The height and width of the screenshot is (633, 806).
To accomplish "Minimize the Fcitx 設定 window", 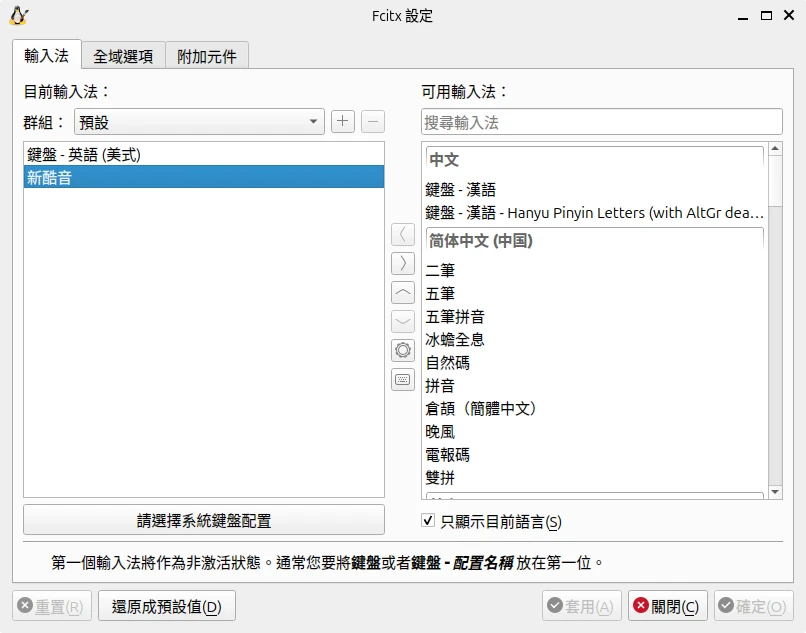I will click(743, 16).
